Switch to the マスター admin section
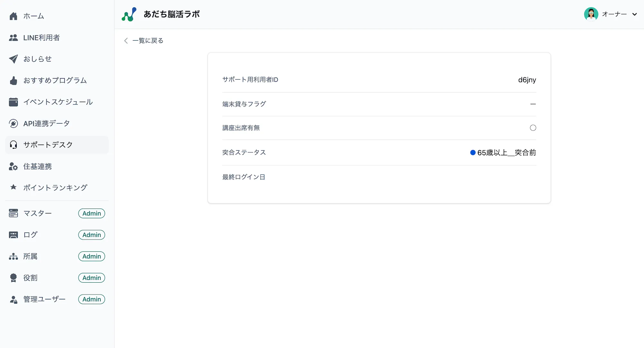 (37, 213)
